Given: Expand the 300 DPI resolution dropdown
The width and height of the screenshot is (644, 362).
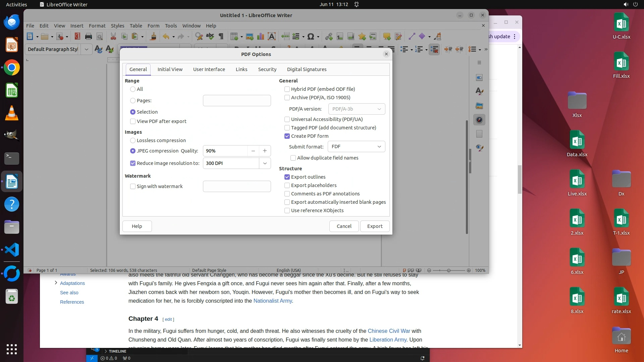Looking at the screenshot, I should [x=265, y=163].
